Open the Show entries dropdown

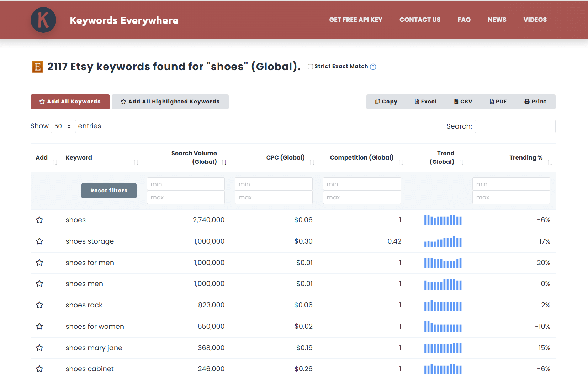click(x=63, y=126)
